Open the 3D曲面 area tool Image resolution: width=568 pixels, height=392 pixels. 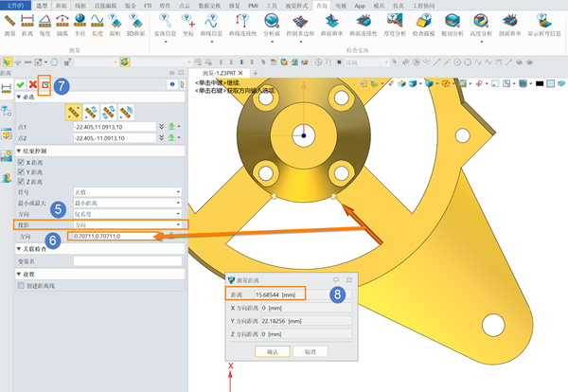(135, 25)
